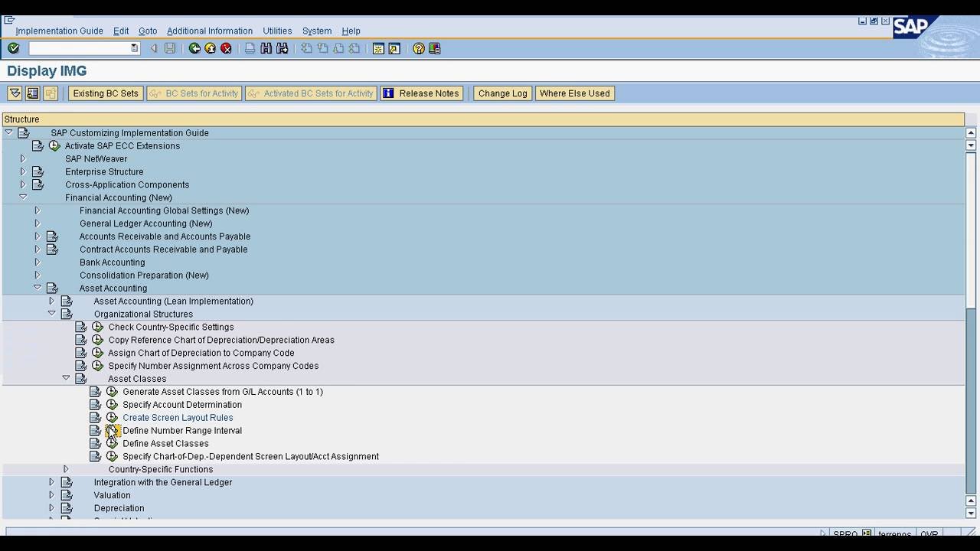Screen dimensions: 980x551
Task: Collapse the Financial Accounting (New) node
Action: (x=23, y=197)
